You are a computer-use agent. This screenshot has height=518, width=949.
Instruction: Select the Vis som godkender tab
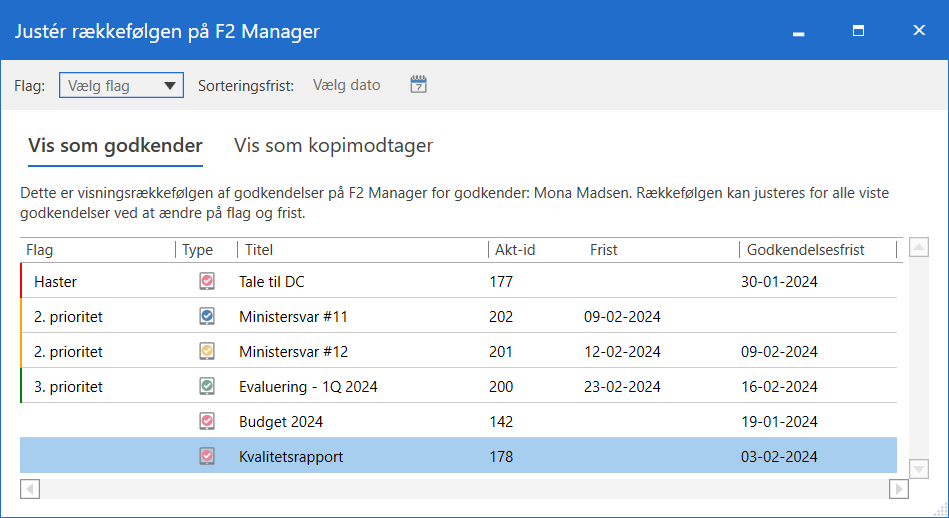(115, 145)
